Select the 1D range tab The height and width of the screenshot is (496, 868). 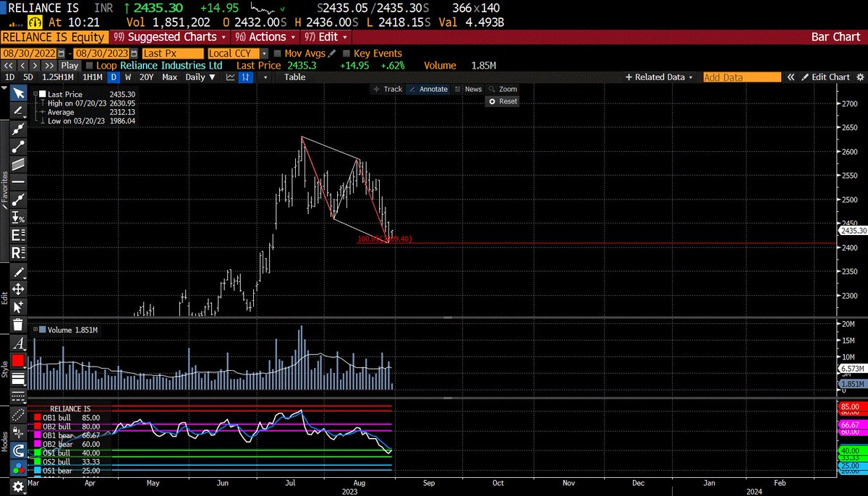(10, 77)
